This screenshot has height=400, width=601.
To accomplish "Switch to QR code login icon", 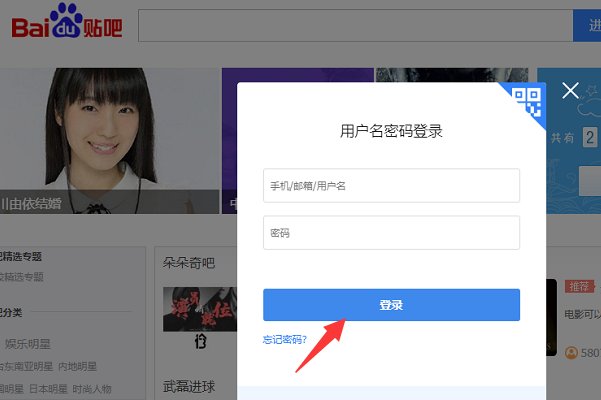I will [x=528, y=101].
